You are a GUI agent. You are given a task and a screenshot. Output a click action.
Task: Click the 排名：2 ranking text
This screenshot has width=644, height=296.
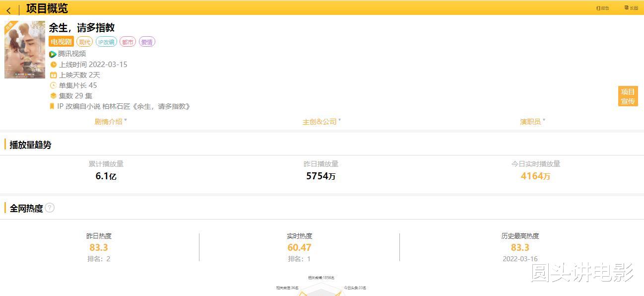99,259
